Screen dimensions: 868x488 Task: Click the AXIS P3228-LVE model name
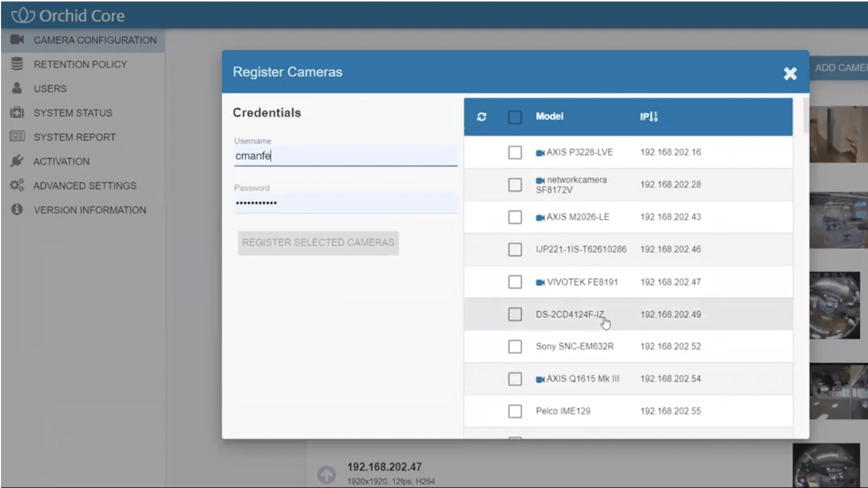click(x=579, y=152)
